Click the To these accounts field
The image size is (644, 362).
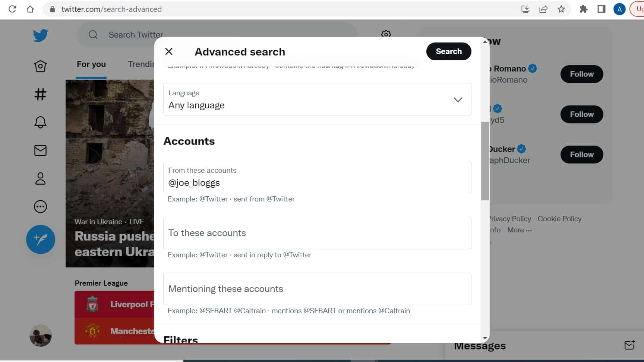tap(317, 233)
